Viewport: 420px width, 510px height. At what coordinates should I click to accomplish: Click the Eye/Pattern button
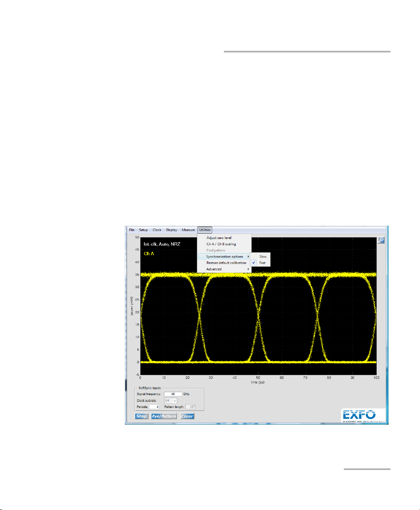tap(164, 416)
